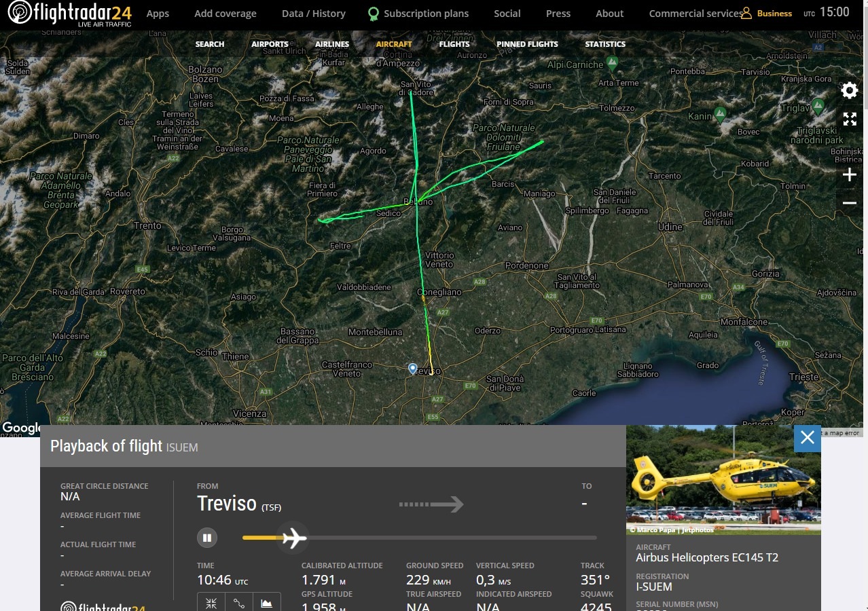Open map settings gear icon

[849, 90]
